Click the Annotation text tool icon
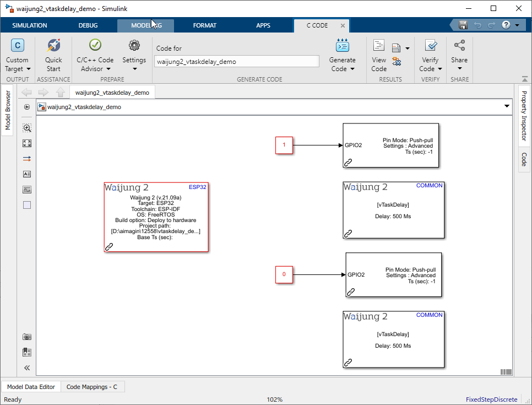The height and width of the screenshot is (405, 532). pyautogui.click(x=27, y=174)
